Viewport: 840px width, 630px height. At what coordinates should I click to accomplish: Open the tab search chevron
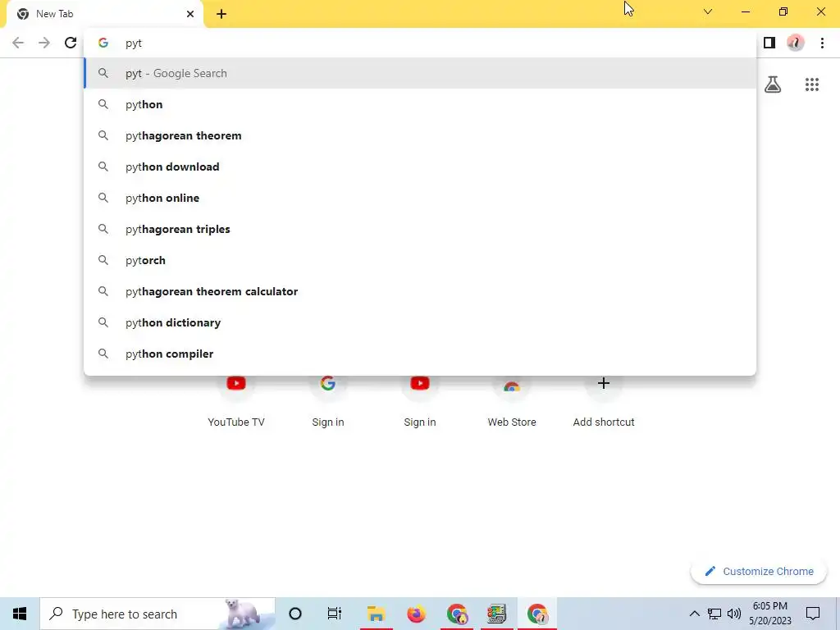pyautogui.click(x=708, y=11)
